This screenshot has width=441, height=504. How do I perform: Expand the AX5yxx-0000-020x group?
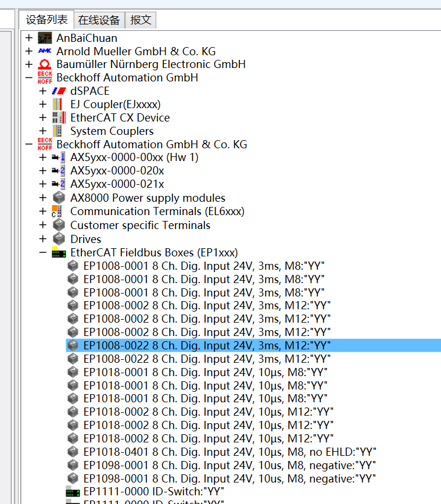(x=43, y=171)
